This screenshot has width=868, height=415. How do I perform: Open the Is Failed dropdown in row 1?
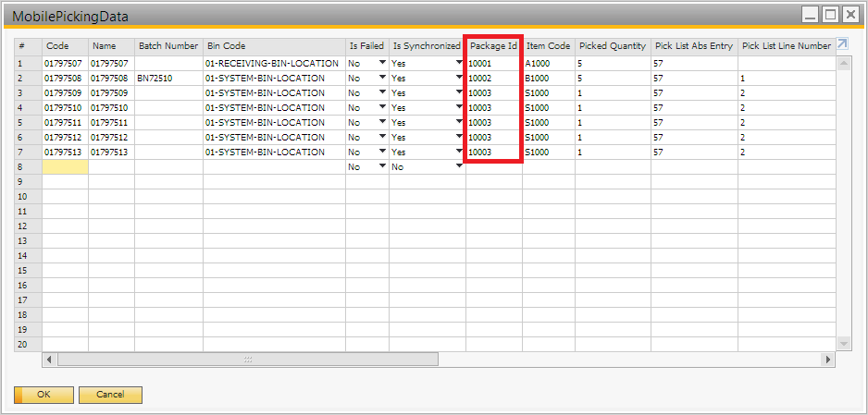tap(382, 64)
